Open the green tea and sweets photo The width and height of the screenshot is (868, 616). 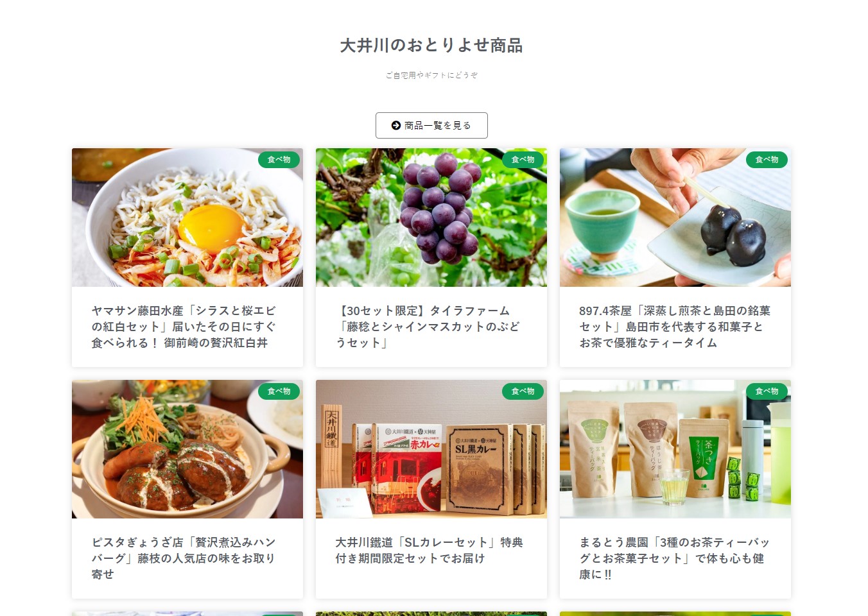click(675, 218)
